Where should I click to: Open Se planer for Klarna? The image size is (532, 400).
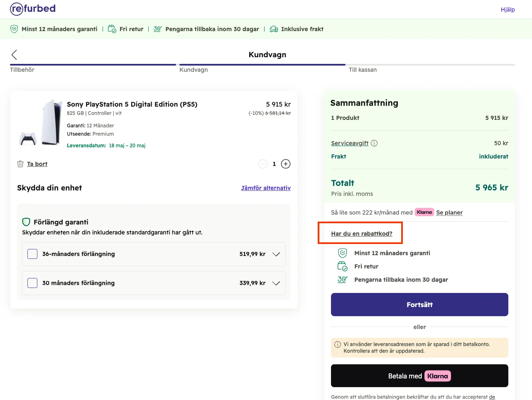pyautogui.click(x=449, y=212)
